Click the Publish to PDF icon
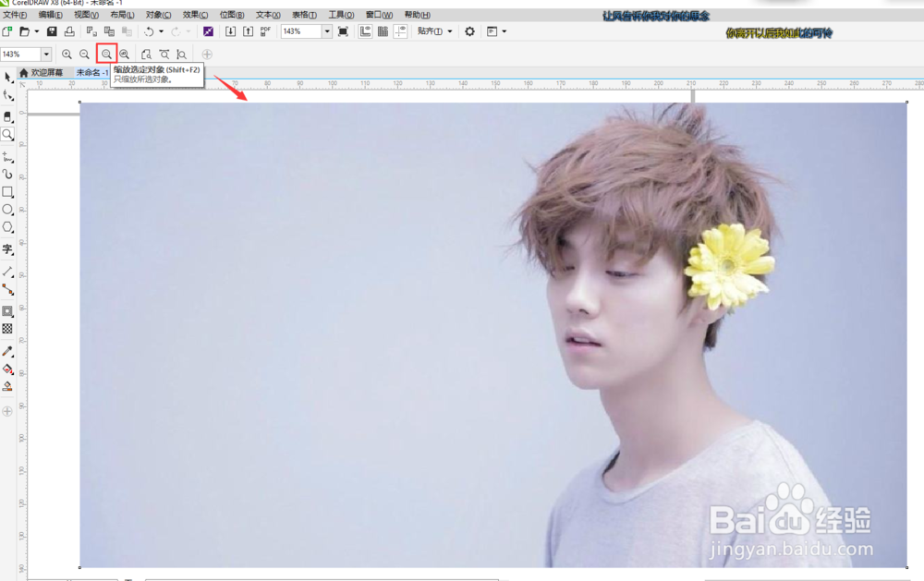924x581 pixels. [x=266, y=31]
